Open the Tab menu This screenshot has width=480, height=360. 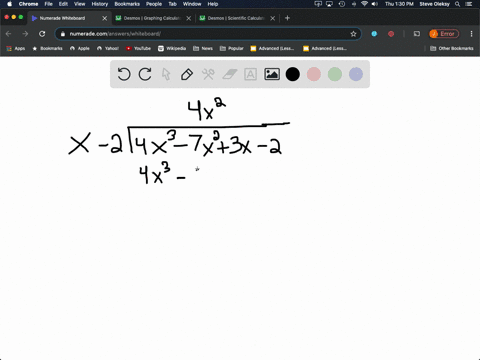(x=172, y=4)
